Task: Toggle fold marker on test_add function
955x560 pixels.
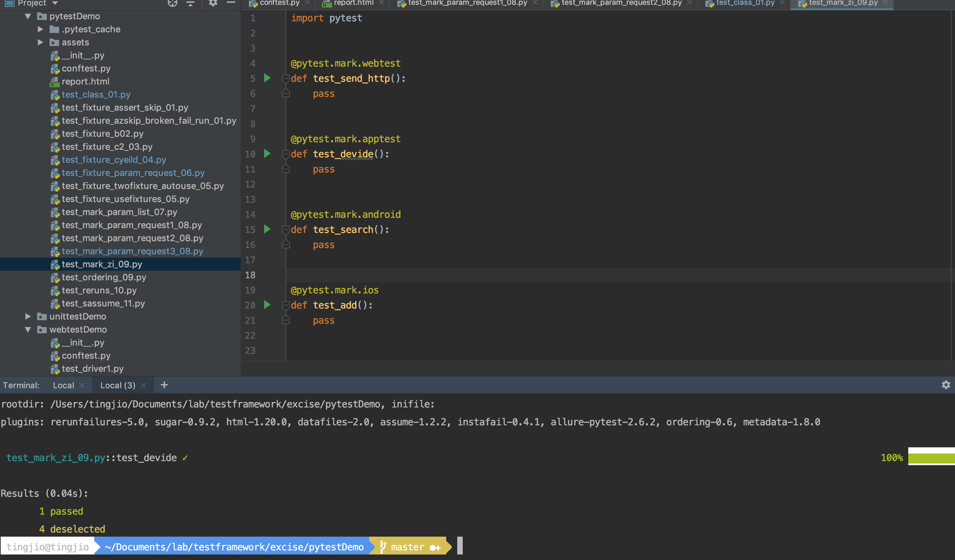Action: [x=286, y=305]
